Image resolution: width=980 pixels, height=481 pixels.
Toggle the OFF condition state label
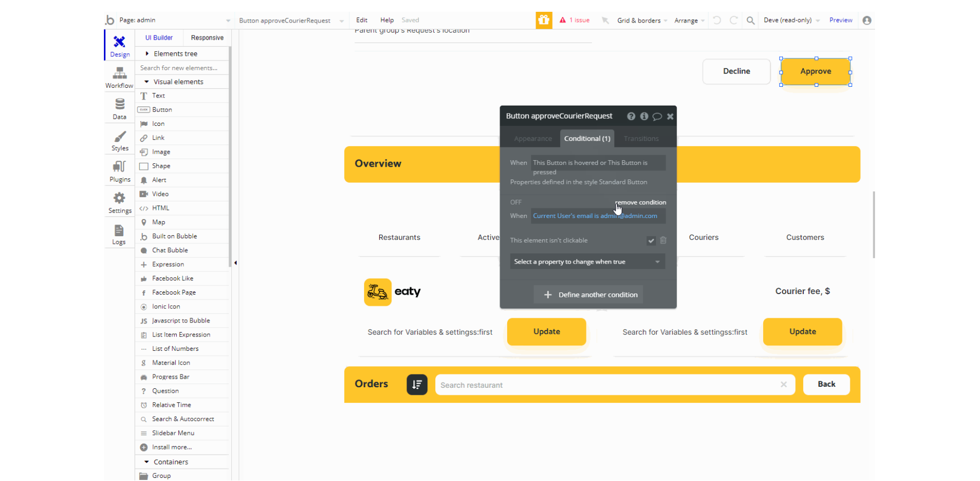point(516,202)
